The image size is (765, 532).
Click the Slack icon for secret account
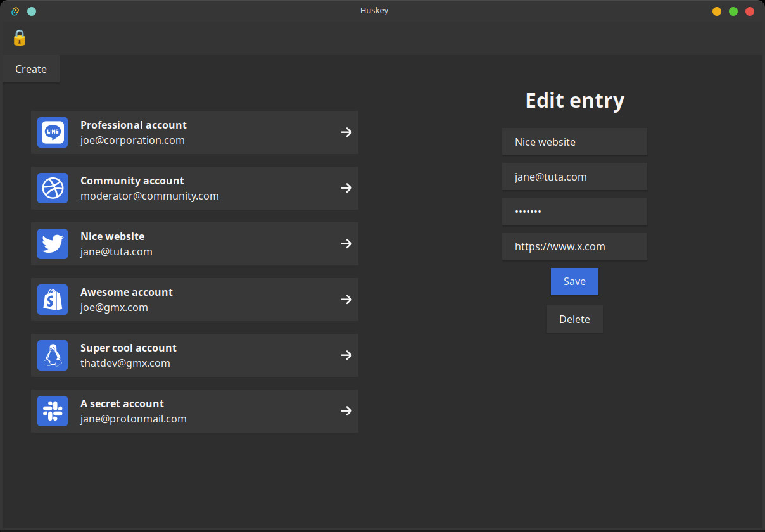point(53,411)
